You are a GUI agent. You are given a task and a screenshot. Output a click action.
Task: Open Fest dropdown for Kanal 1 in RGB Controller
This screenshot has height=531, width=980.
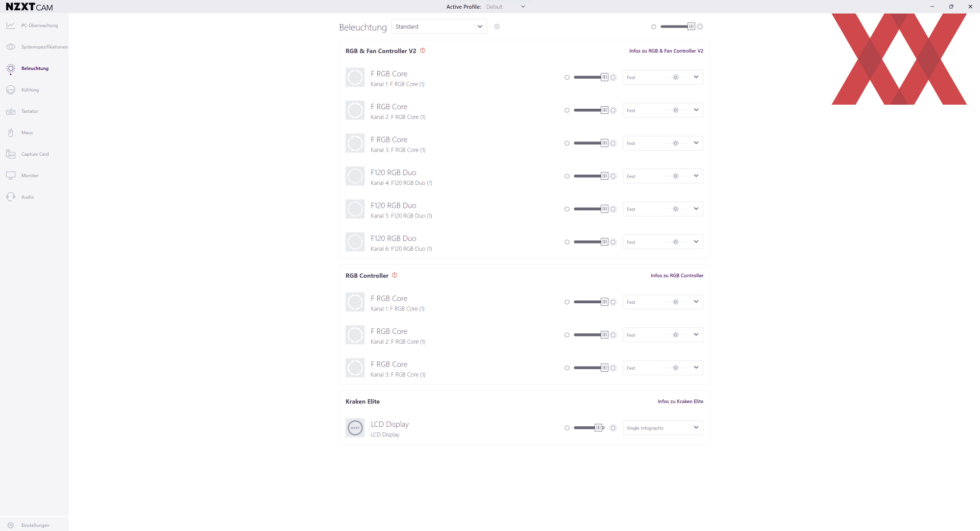pyautogui.click(x=663, y=302)
